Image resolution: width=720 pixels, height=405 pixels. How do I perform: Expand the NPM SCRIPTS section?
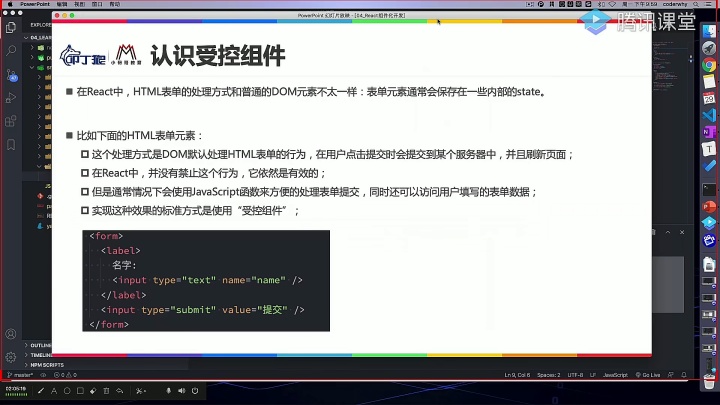44,365
